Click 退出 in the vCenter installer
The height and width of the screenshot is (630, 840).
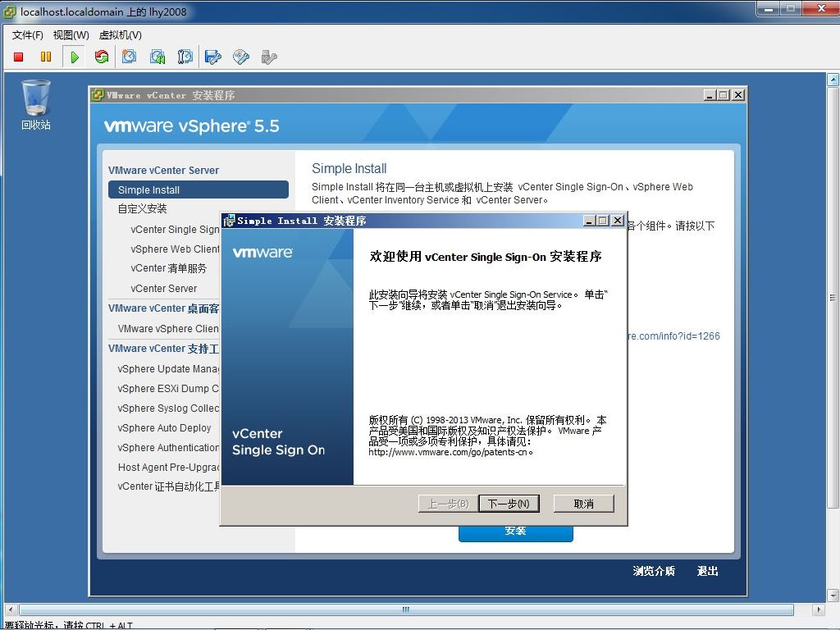[x=707, y=571]
